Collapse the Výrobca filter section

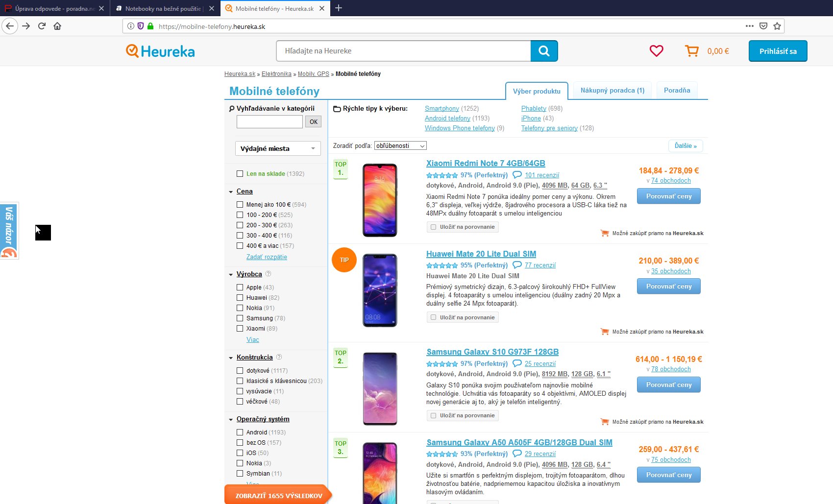[231, 274]
